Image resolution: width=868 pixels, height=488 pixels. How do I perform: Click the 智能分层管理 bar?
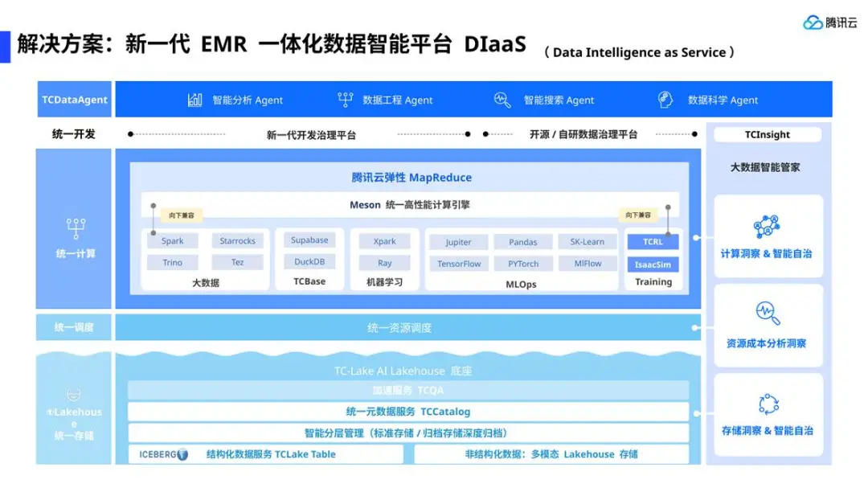point(408,433)
